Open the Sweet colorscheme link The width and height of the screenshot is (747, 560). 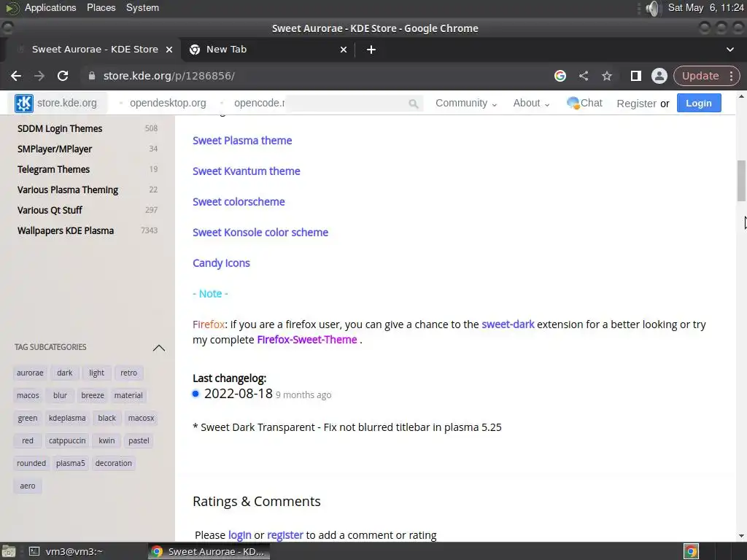239,202
